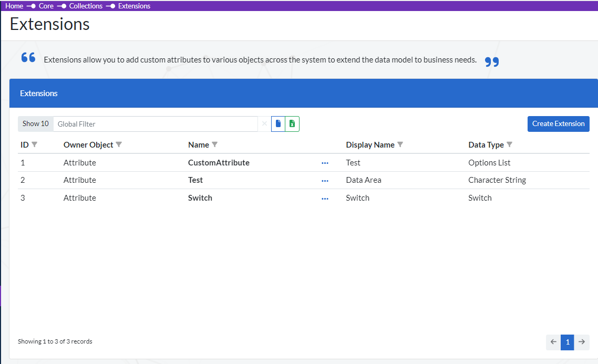Viewport: 598px width, 364px height.
Task: Expand the Show 10 page size selector
Action: tap(35, 124)
